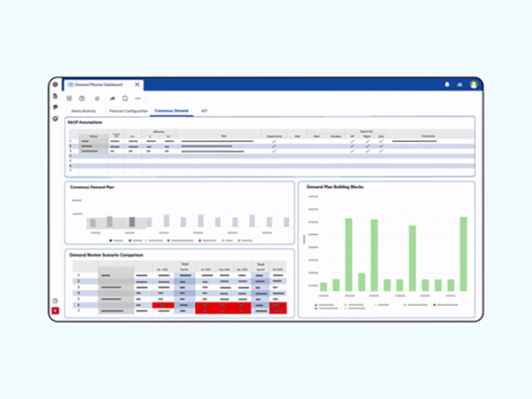Close the Demand Planner Dashboard tab
The image size is (532, 399).
(137, 84)
